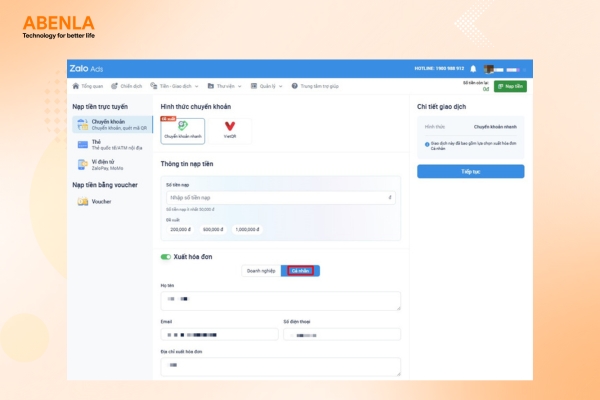Select the Doanh nghiệp invoice type
Screen dimensions: 600x400
261,271
